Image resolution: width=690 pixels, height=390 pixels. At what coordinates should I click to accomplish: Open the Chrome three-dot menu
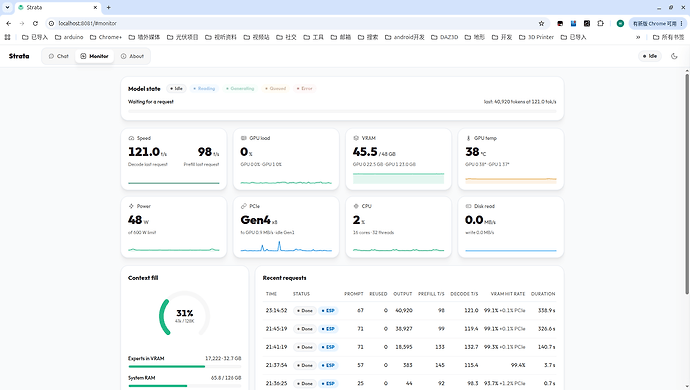pos(682,23)
